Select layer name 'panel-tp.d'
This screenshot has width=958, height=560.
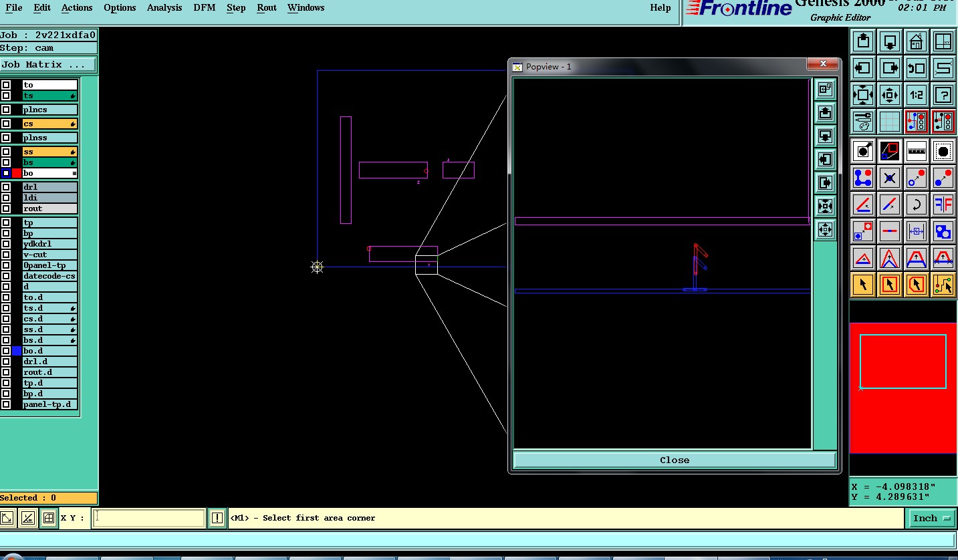pyautogui.click(x=50, y=404)
